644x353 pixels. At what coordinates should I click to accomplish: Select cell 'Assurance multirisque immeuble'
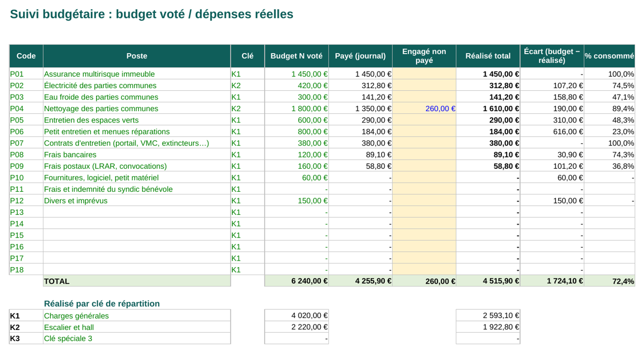pos(137,74)
